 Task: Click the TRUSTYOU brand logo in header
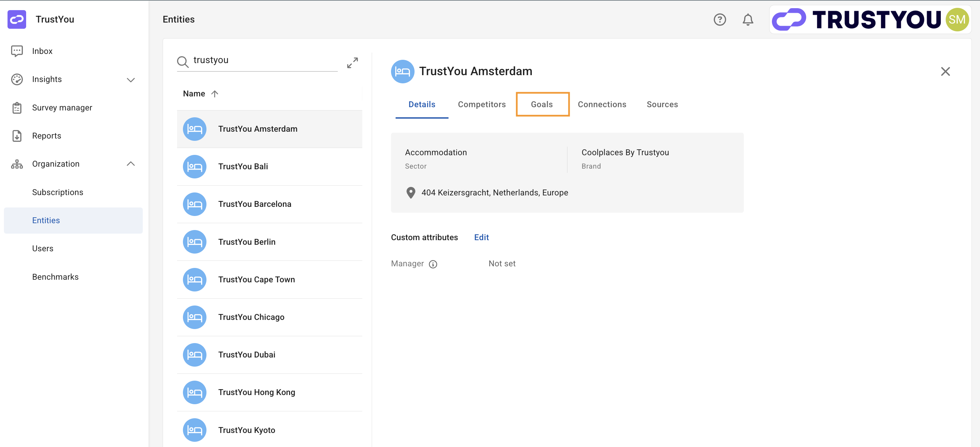coord(856,19)
